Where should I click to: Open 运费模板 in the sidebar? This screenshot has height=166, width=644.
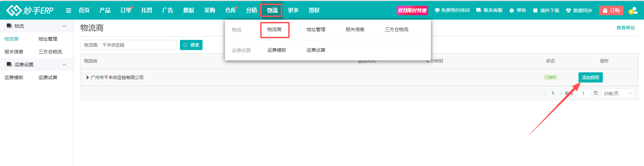tap(14, 78)
